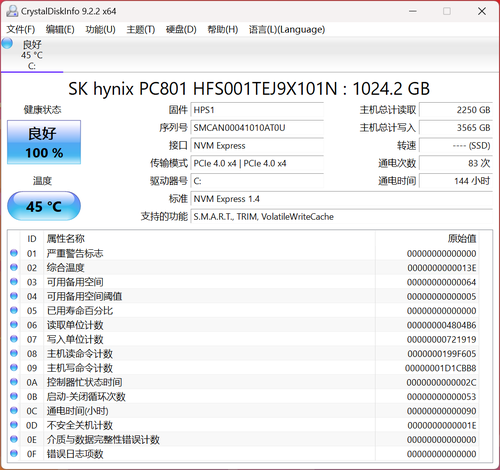Click status dot for attribute 09 主机写命令计数
The width and height of the screenshot is (500, 470).
point(14,368)
